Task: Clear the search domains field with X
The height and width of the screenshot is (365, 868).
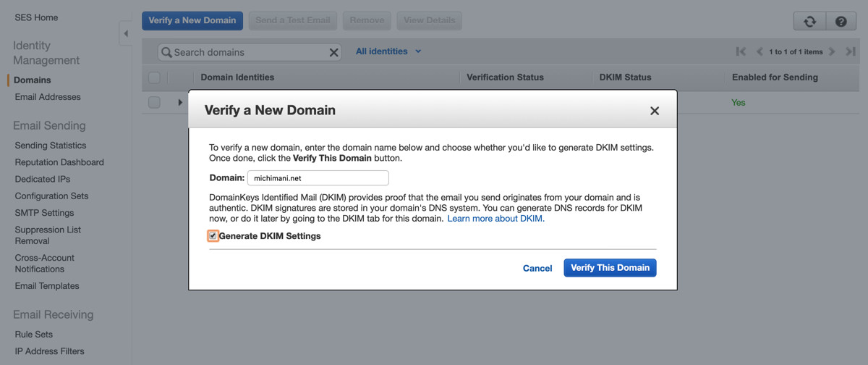Action: (x=334, y=52)
